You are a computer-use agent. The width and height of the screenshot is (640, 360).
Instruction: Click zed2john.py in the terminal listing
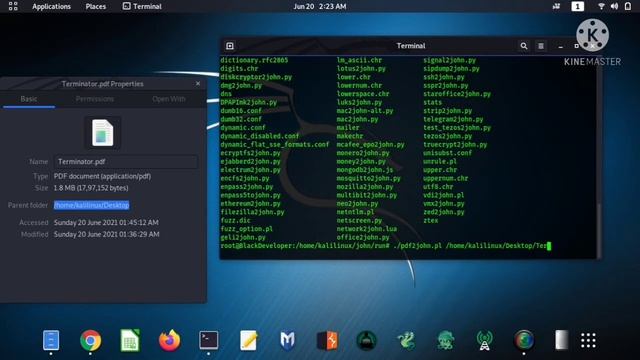[x=444, y=212]
